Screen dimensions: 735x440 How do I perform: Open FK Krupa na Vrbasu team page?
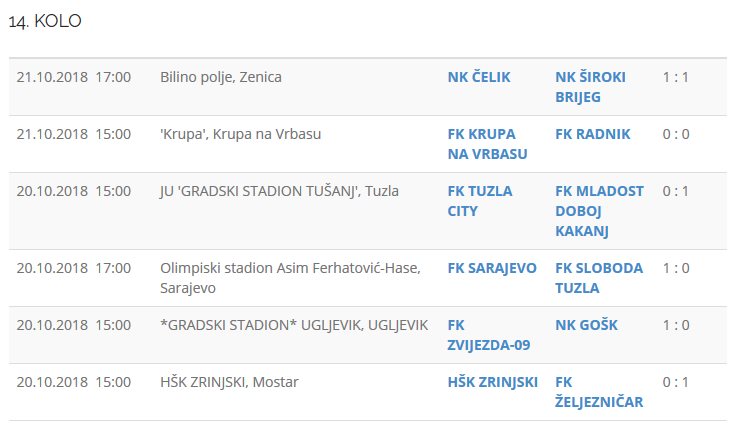click(487, 144)
